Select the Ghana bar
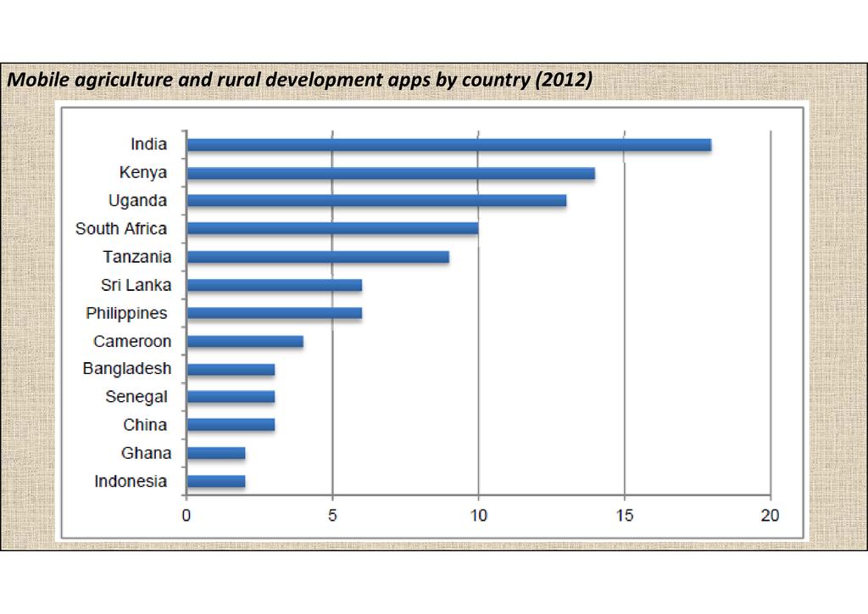Image resolution: width=868 pixels, height=614 pixels. (x=216, y=454)
